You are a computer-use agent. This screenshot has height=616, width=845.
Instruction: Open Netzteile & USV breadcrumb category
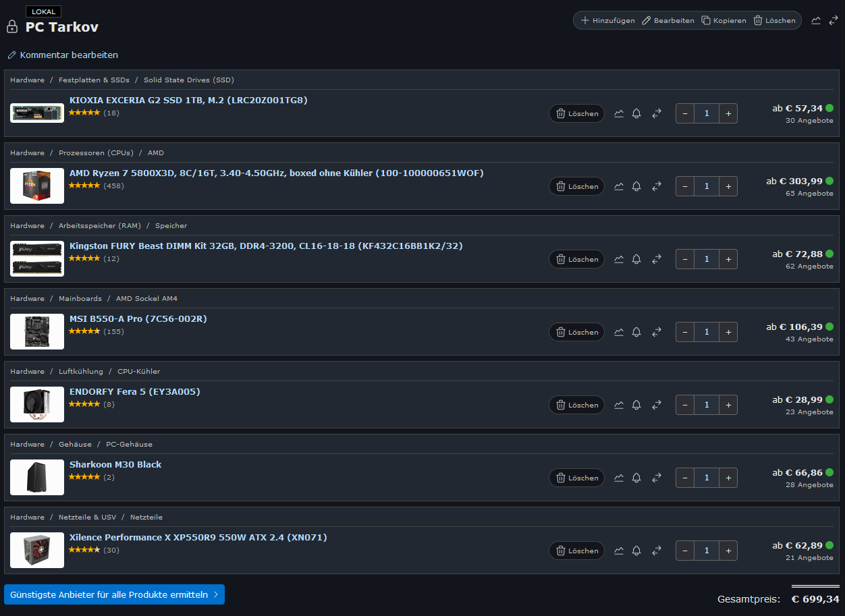click(87, 517)
